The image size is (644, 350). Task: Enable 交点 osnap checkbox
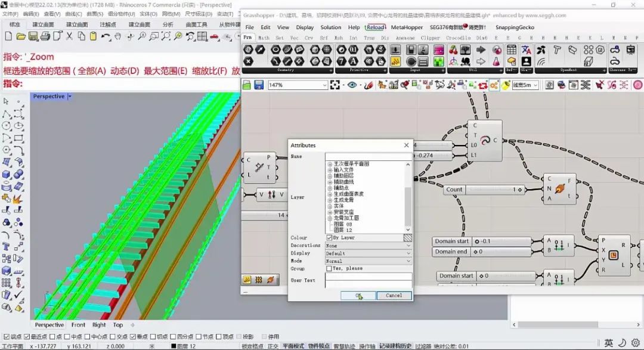tap(113, 336)
